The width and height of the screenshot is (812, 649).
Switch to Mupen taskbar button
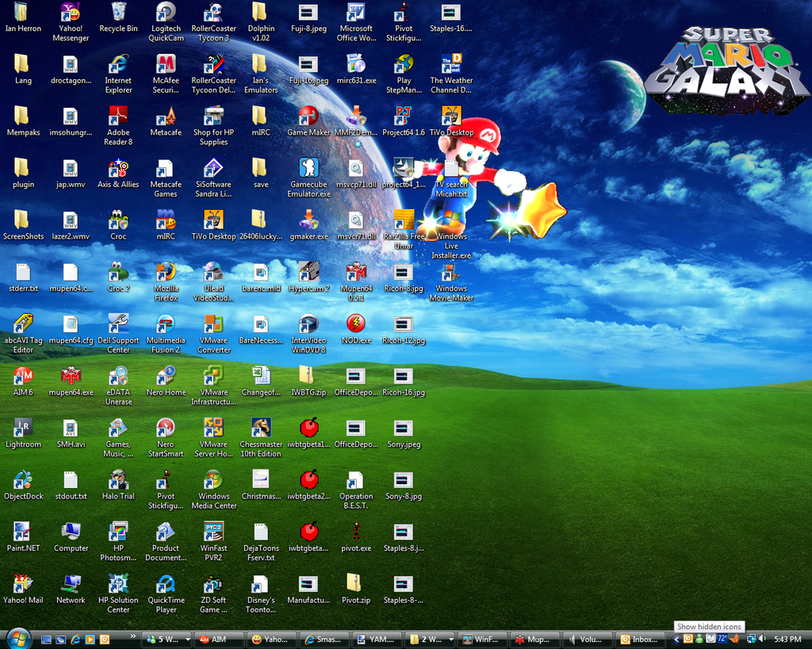click(x=536, y=639)
